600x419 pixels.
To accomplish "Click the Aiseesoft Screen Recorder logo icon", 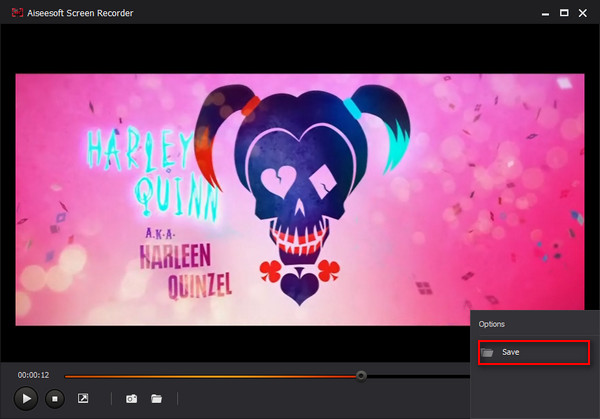I will [17, 13].
